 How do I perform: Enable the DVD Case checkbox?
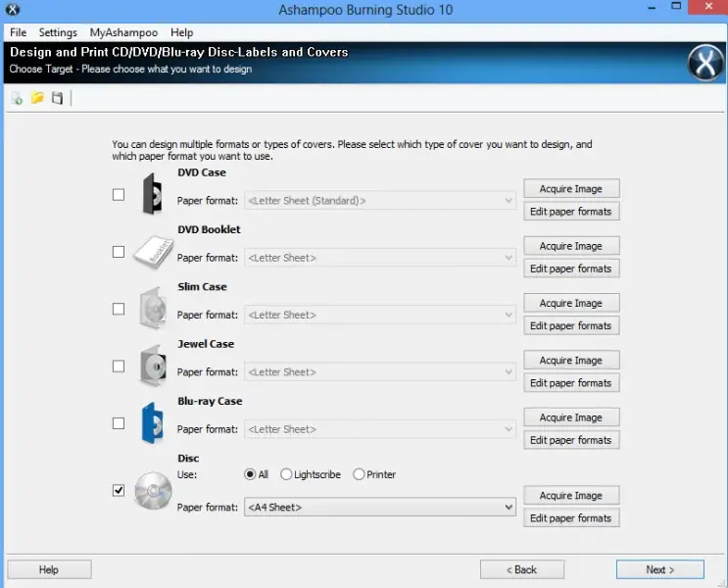(119, 195)
